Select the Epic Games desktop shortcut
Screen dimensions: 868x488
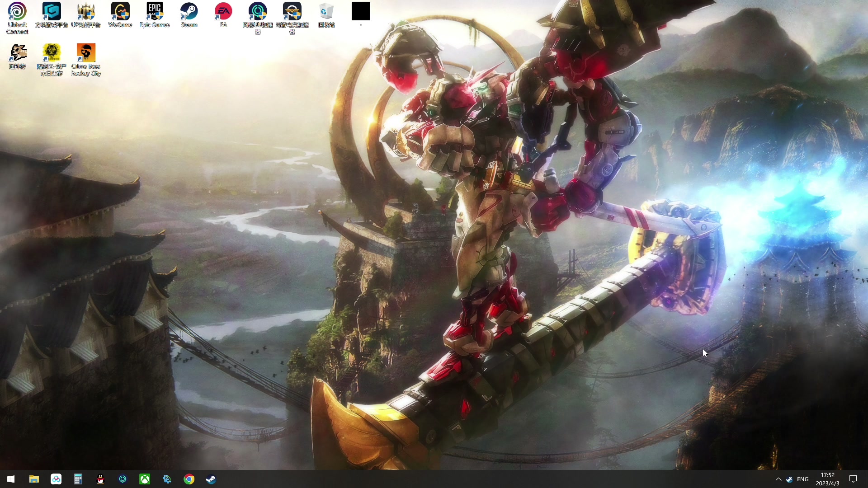155,15
